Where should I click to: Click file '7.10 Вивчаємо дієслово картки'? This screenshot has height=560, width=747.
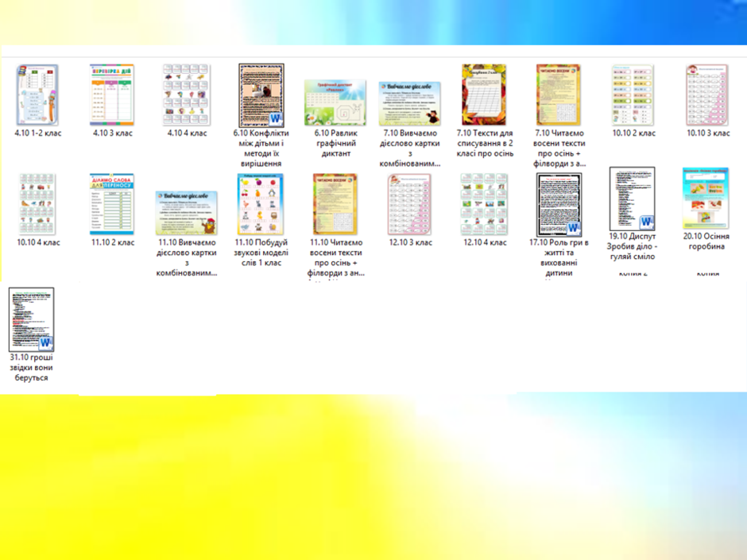pos(410,103)
